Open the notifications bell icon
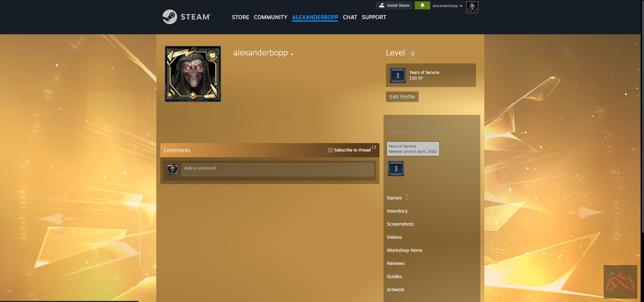 (x=422, y=5)
